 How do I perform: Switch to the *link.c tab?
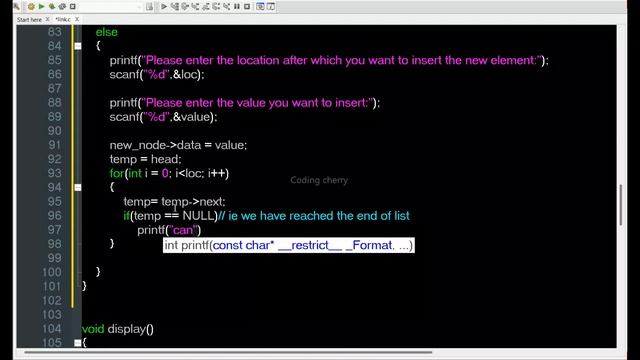[63, 20]
